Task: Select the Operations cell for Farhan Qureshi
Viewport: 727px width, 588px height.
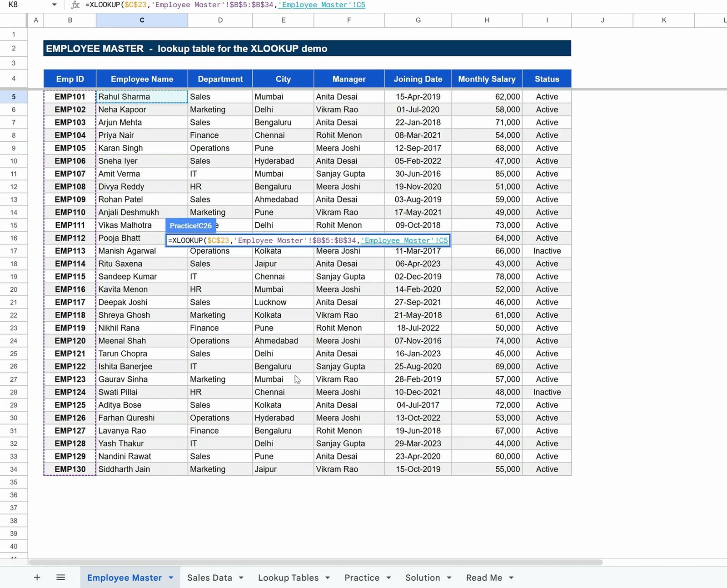Action: (220, 418)
